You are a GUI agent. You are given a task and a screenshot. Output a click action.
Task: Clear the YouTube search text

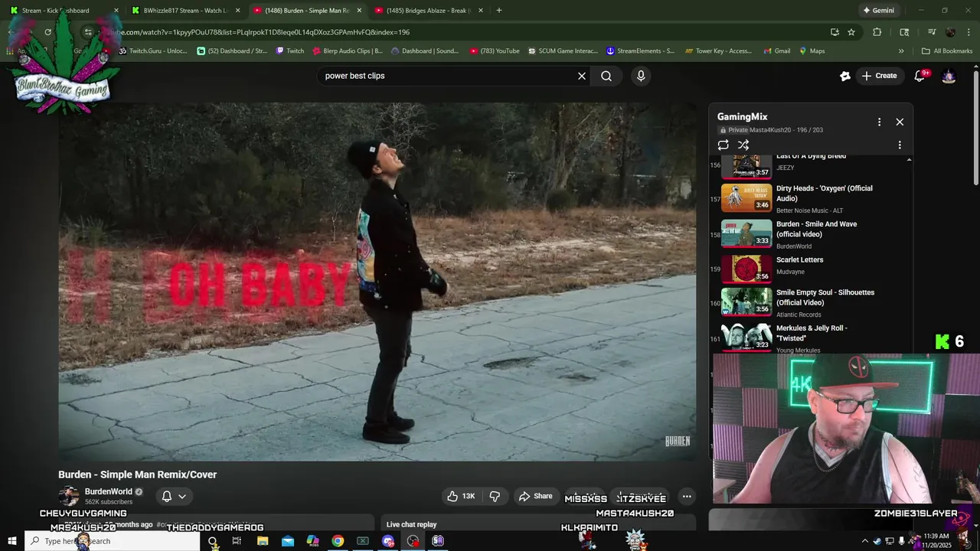pyautogui.click(x=582, y=76)
